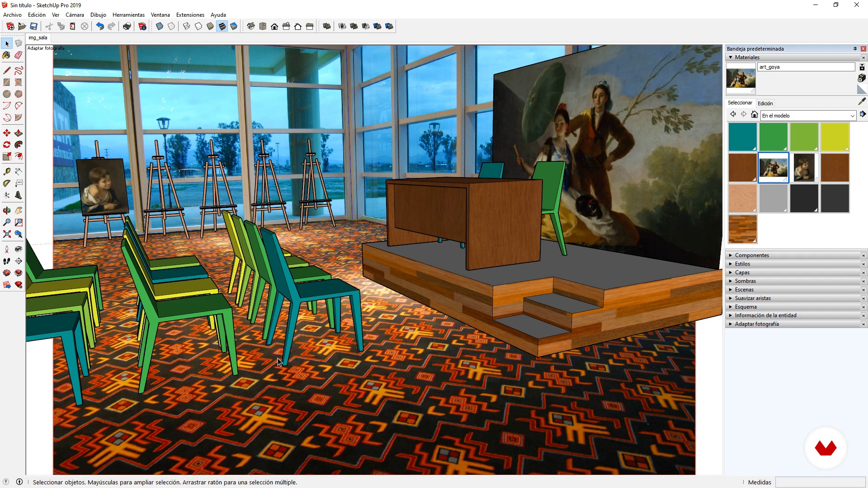Click the img_sala scene tab
This screenshot has width=868, height=488.
tap(38, 38)
